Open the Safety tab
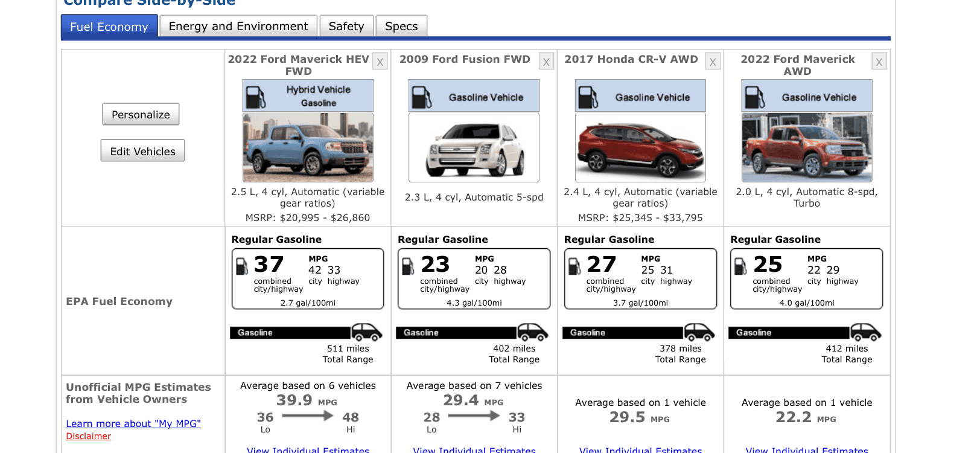 (x=346, y=26)
